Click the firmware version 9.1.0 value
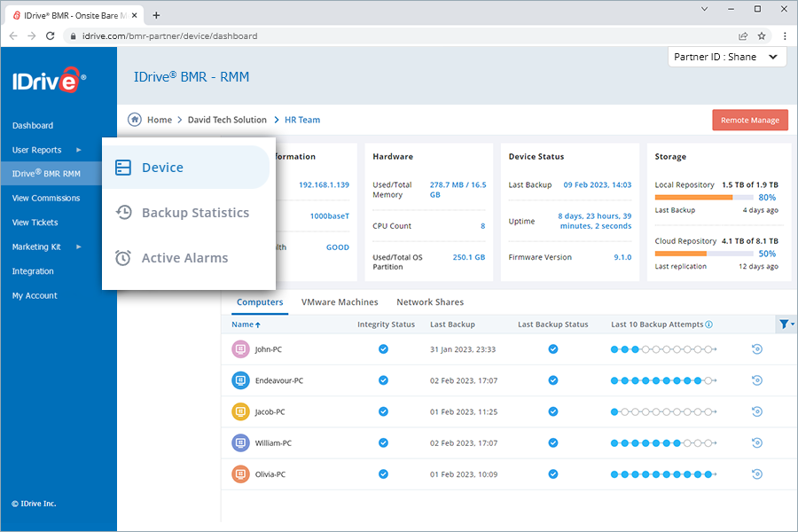Screen dimensions: 798x532 [622, 257]
